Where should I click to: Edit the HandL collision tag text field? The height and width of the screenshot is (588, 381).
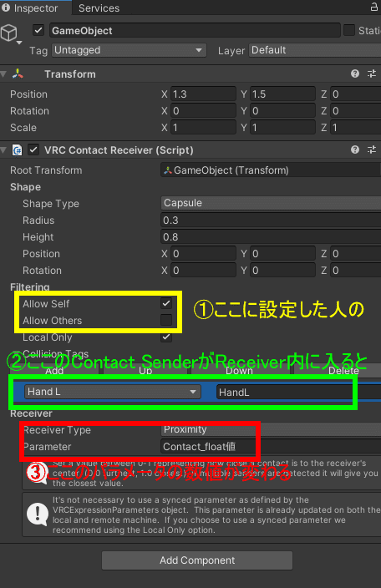(x=298, y=393)
